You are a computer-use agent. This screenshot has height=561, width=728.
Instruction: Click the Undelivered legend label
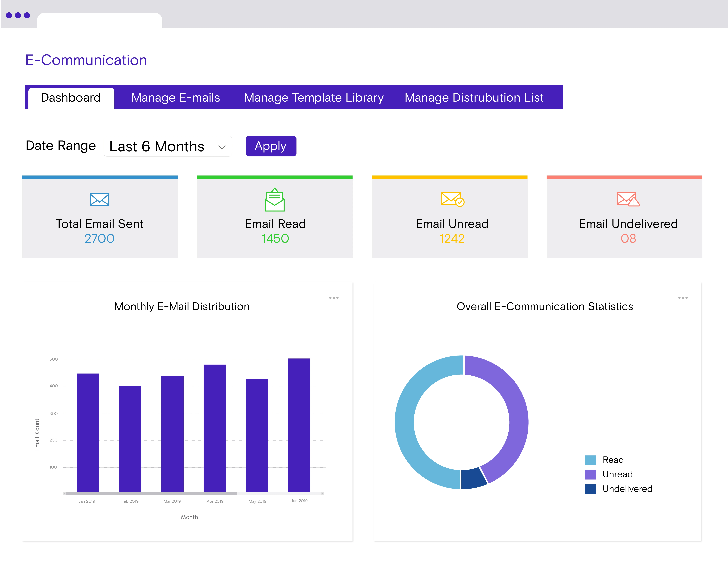tap(627, 489)
